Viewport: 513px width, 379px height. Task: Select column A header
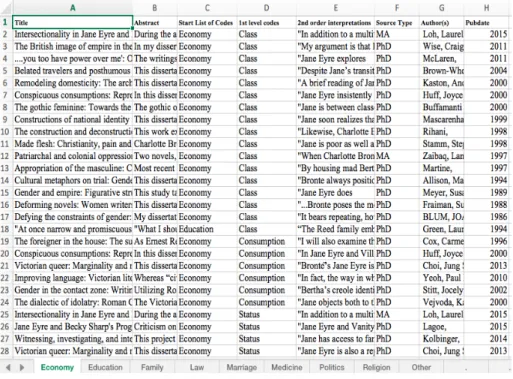click(x=72, y=8)
